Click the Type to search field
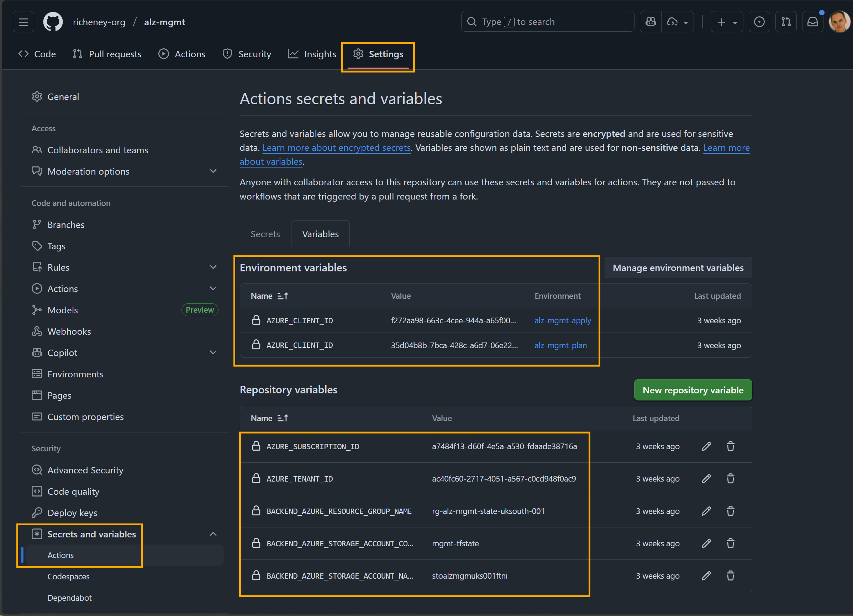Screen dimensions: 853x616 point(547,21)
